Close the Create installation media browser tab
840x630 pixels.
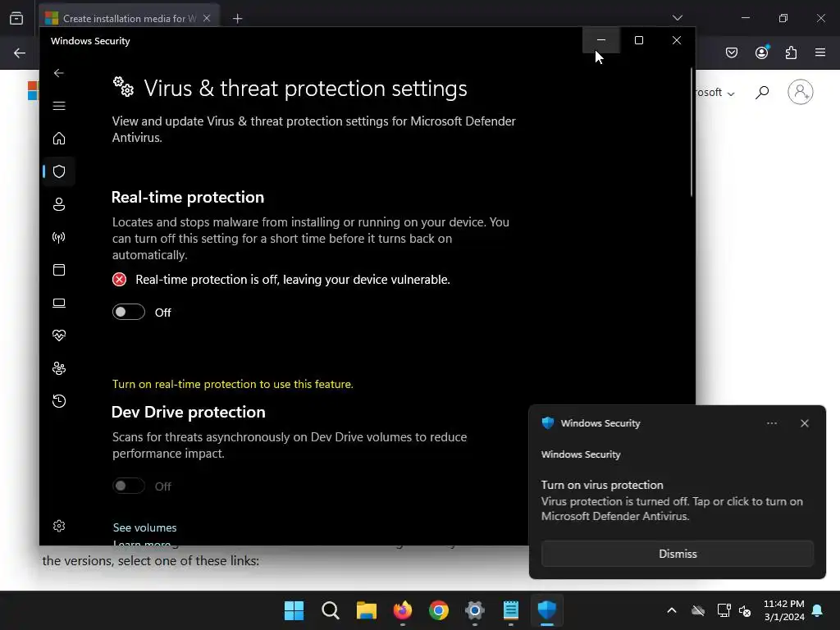click(x=207, y=18)
